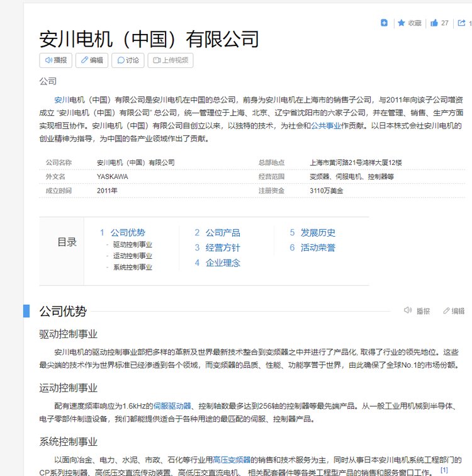The width and height of the screenshot is (472, 476).
Task: Select 经营方针 in the contents list
Action: [222, 247]
